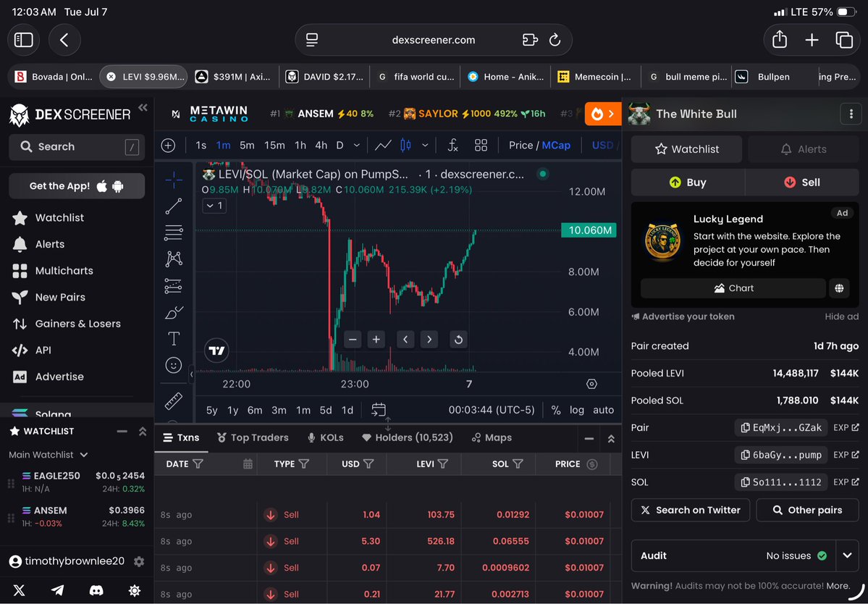
Task: Click the TradingView logo on chart
Action: pos(216,351)
